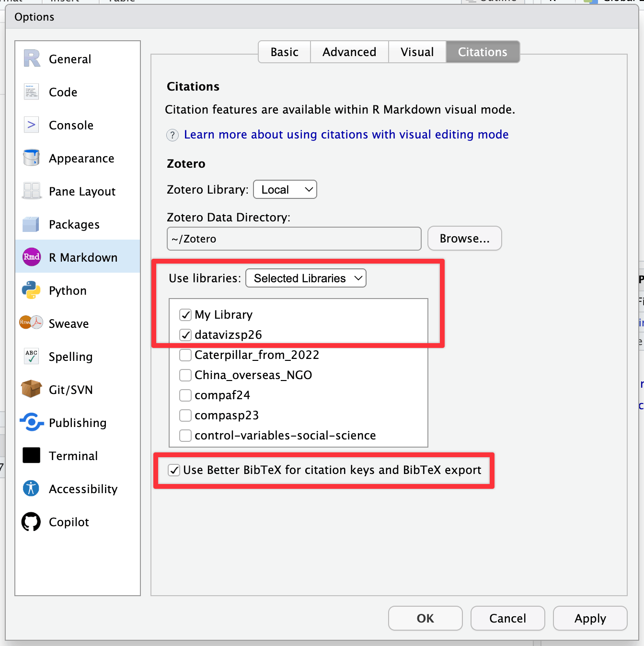Enable the Caterpillar_from_2022 library checkbox
The height and width of the screenshot is (646, 644).
click(185, 355)
